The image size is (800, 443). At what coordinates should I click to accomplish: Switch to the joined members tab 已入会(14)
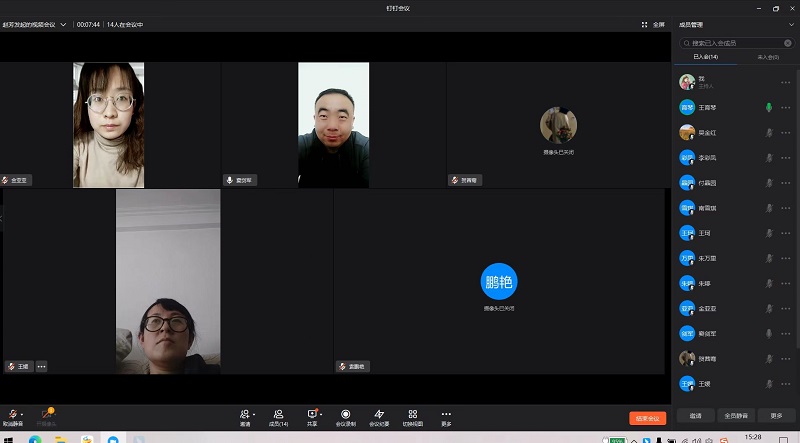(x=706, y=58)
